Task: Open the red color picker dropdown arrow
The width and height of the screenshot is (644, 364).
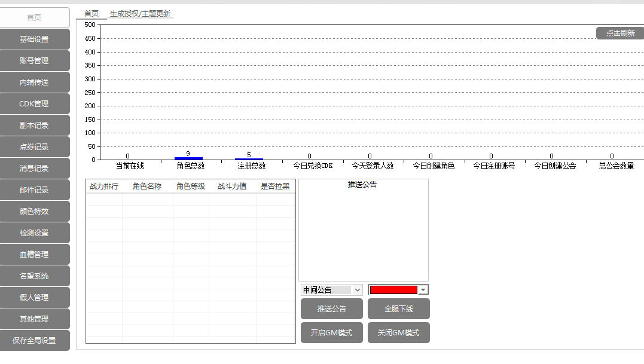Action: pos(423,290)
